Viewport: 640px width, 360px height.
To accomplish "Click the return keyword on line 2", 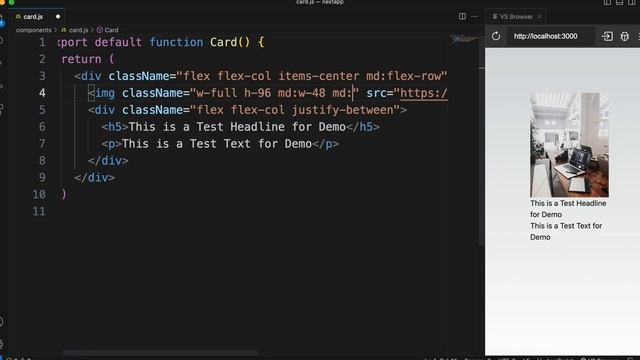I will (x=81, y=59).
